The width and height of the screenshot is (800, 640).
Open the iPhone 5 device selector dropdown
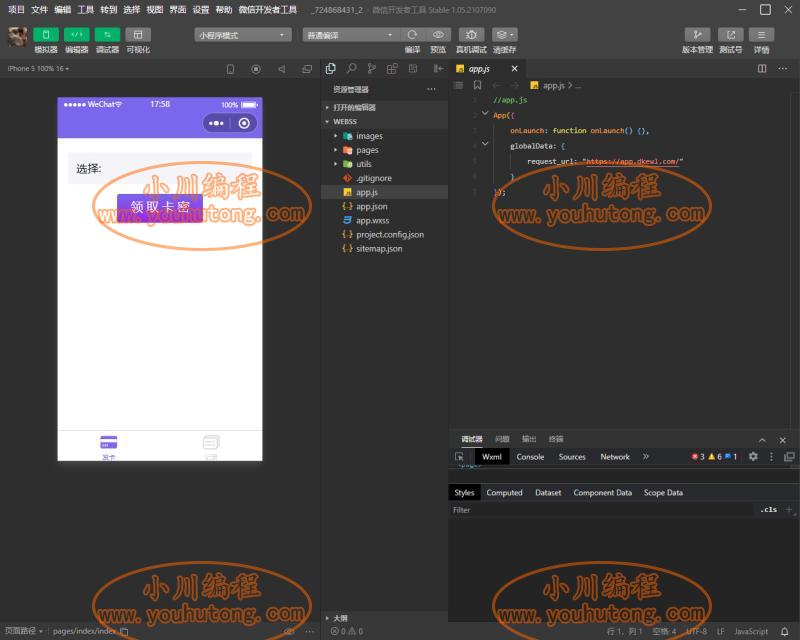point(38,68)
